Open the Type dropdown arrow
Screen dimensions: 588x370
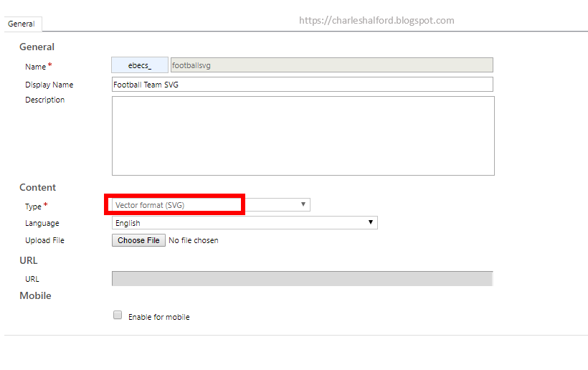(303, 204)
